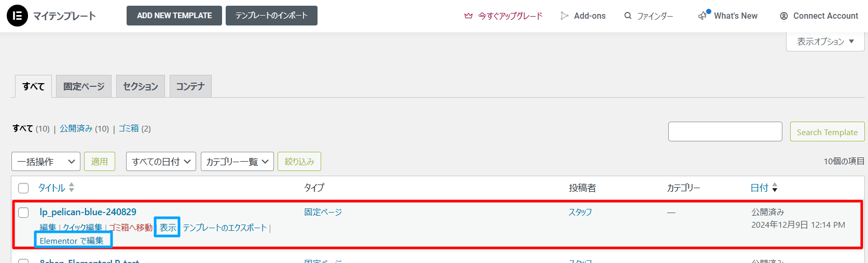Expand 表示オプション screen options
Image resolution: width=868 pixels, height=263 pixels.
pos(825,42)
